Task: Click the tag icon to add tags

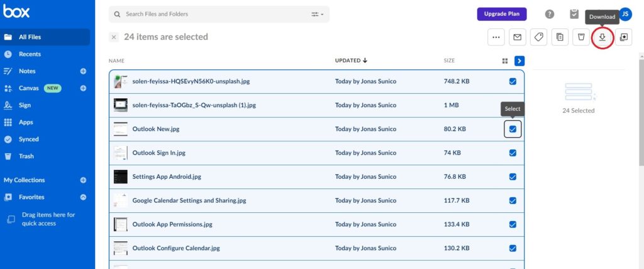Action: tap(538, 38)
